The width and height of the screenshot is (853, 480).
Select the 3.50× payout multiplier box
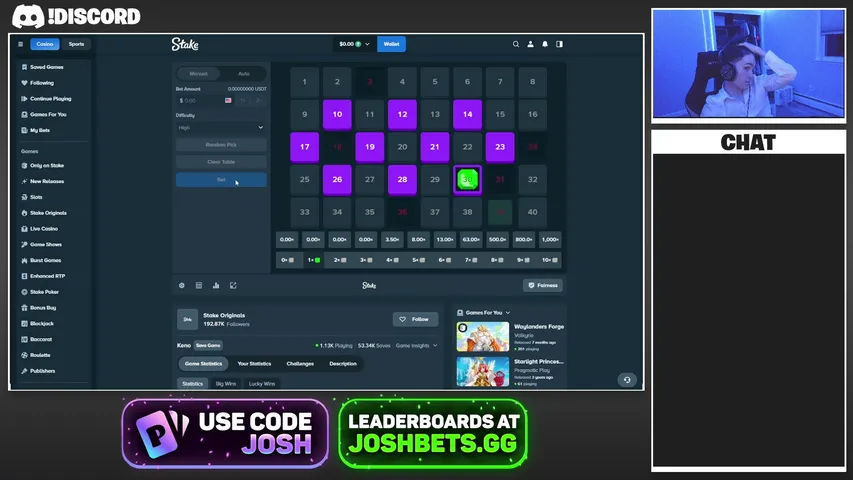click(392, 239)
